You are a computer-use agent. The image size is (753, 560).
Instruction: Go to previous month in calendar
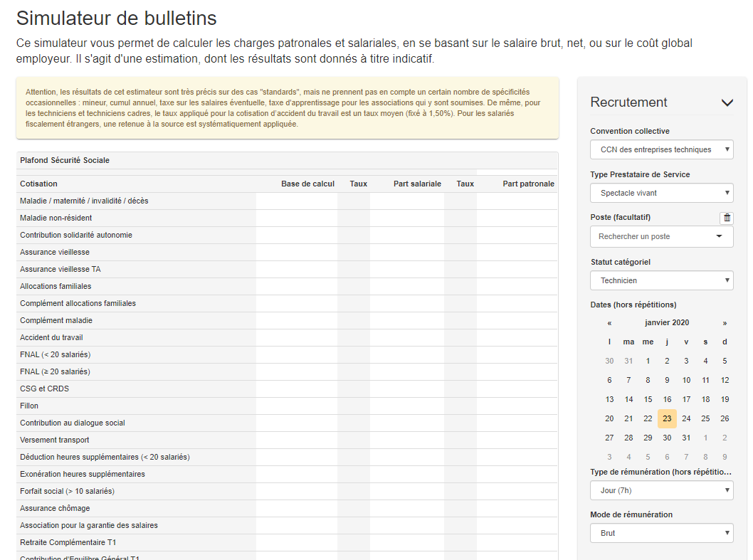point(609,323)
